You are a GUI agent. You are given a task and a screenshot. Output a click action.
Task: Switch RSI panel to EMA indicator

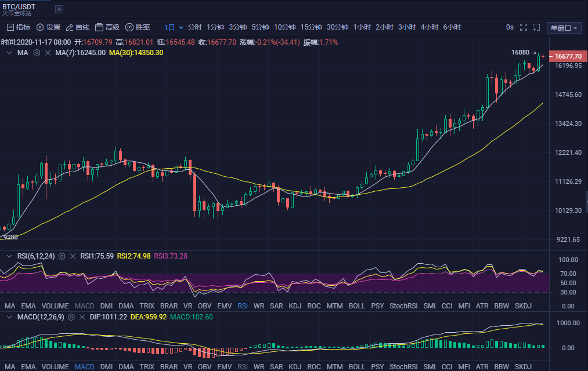tap(28, 306)
